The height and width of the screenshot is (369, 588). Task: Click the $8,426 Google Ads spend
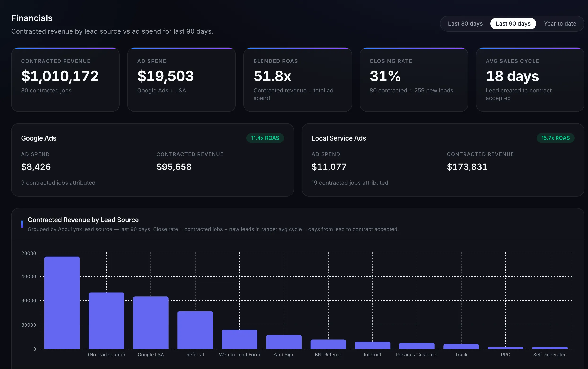coord(36,167)
